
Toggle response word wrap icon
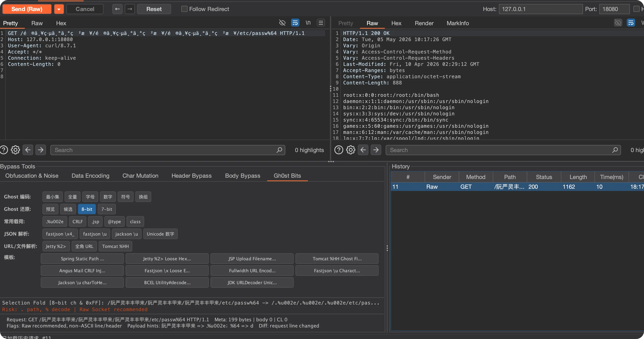631,23
